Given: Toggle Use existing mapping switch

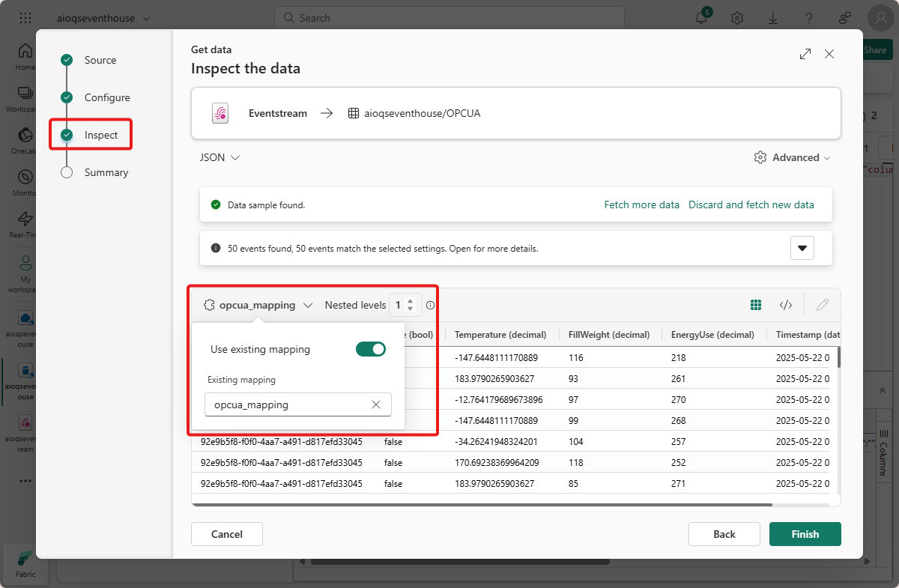Looking at the screenshot, I should pyautogui.click(x=371, y=349).
